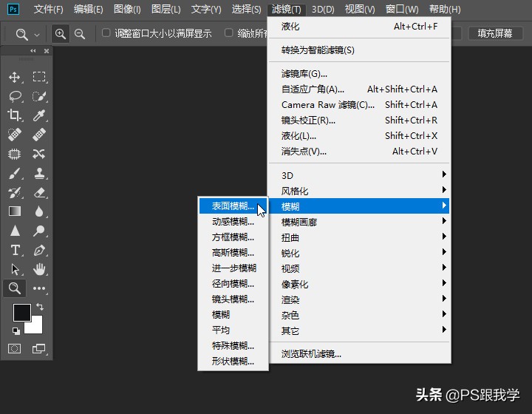532x414 pixels.
Task: Reset default foreground and background colors
Action: (16, 330)
